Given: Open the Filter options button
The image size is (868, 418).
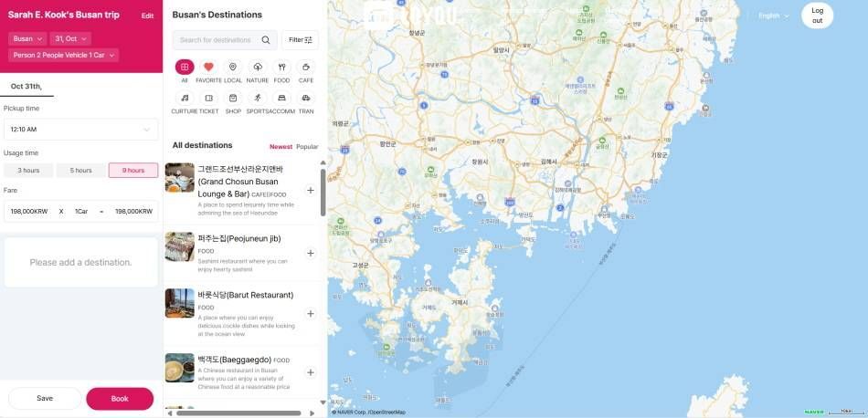Looking at the screenshot, I should pos(301,40).
